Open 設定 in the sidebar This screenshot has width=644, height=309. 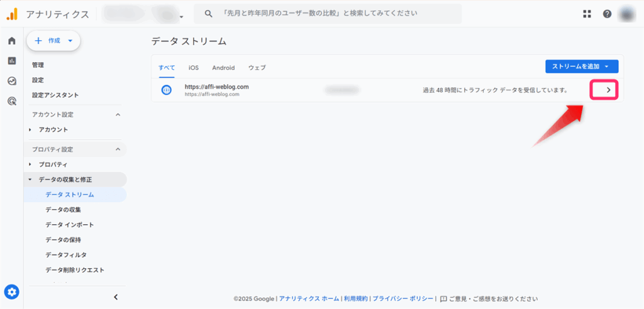(x=38, y=80)
